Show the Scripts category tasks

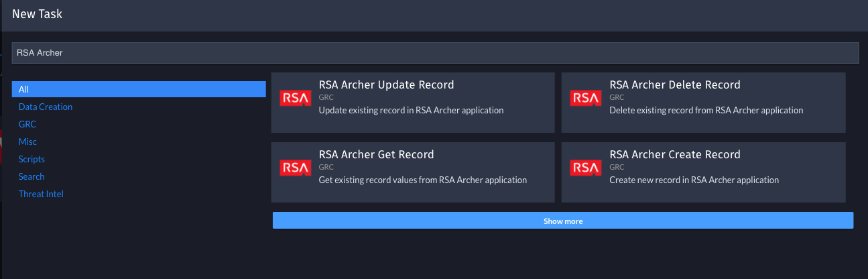(x=32, y=159)
